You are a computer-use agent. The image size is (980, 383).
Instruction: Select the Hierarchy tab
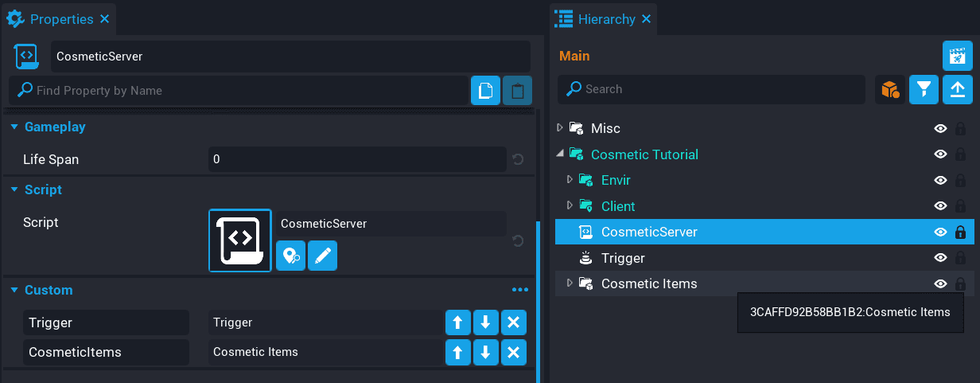click(605, 18)
